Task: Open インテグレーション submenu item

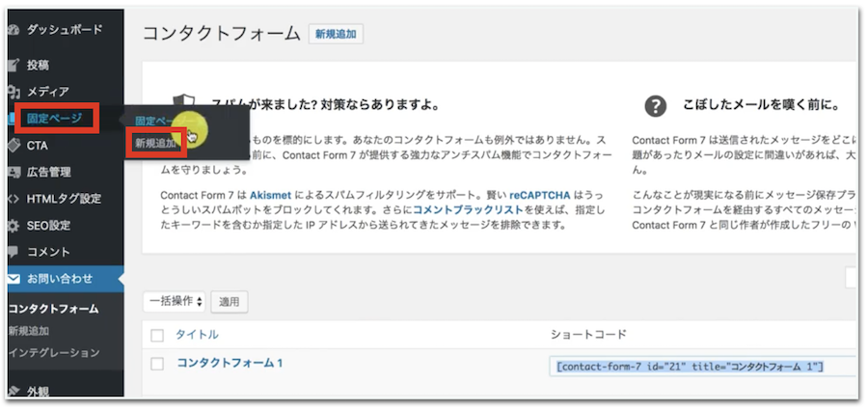Action: pyautogui.click(x=53, y=353)
